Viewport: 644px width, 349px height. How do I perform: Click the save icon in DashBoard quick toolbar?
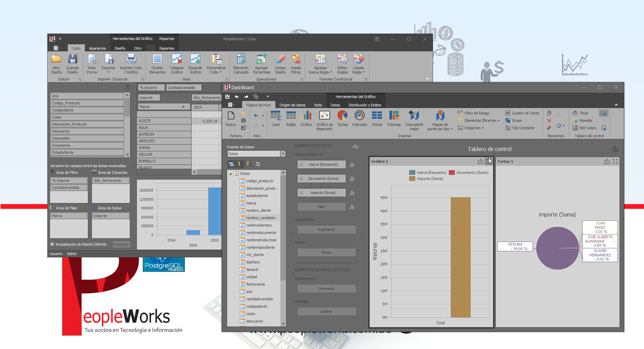tap(227, 97)
